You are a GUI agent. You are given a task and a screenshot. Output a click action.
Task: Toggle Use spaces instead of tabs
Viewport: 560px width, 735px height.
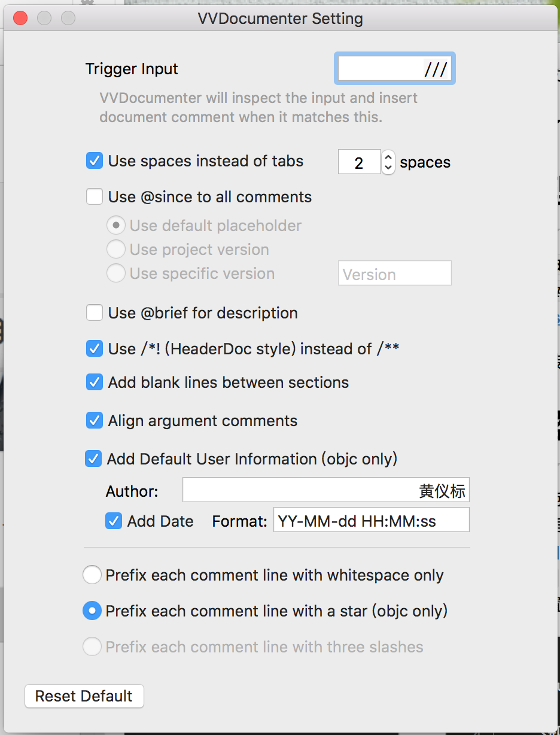point(95,161)
